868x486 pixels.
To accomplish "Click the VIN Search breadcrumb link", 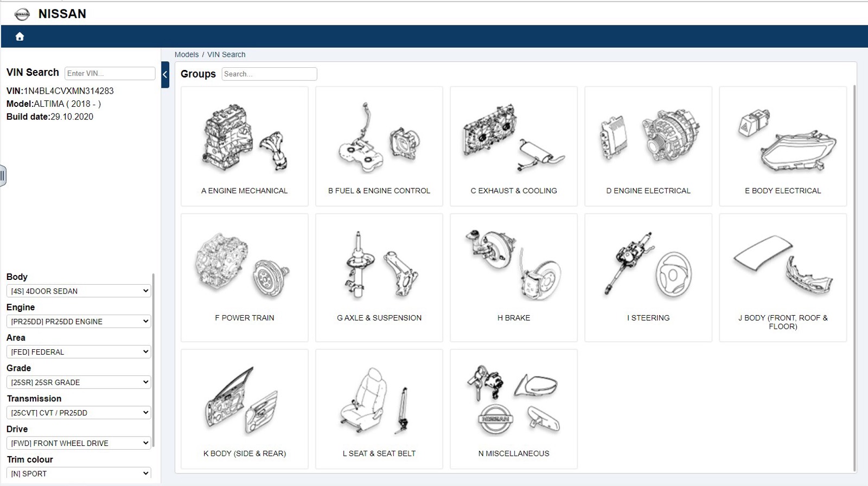I will (x=226, y=54).
